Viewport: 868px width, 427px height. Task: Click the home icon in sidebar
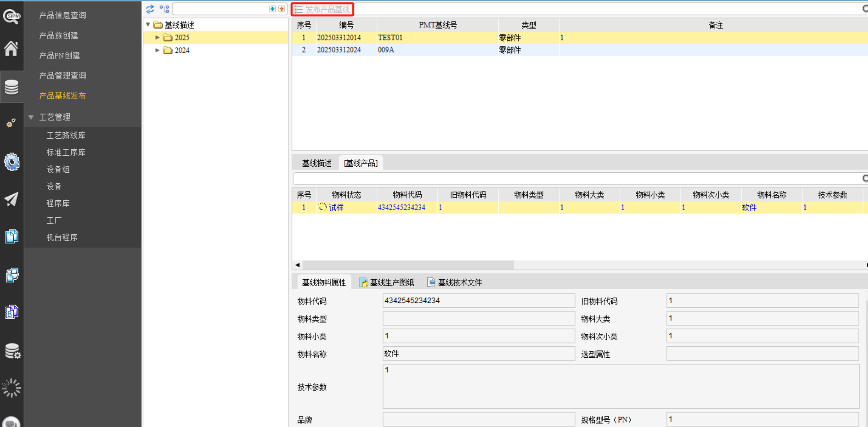[11, 49]
